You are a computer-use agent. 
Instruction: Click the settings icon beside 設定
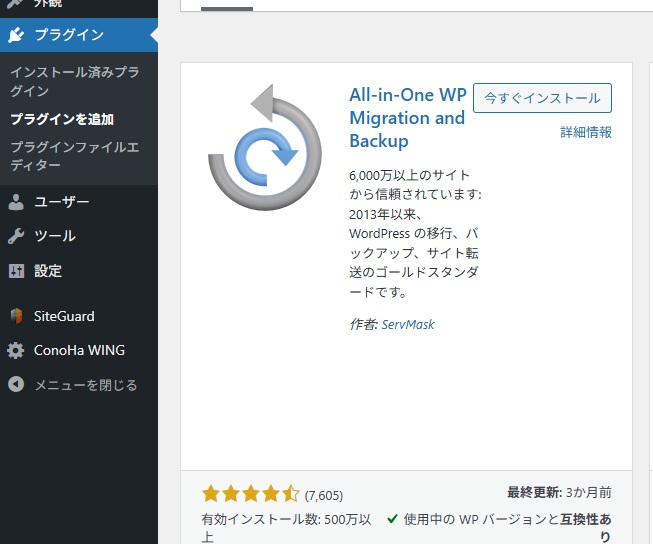click(16, 271)
